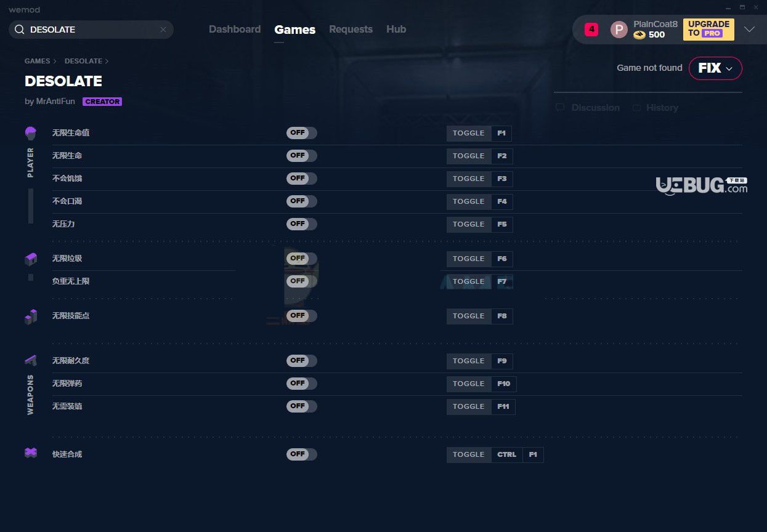
Task: Click TOGGLE button for F6 hotkey
Action: (x=469, y=259)
